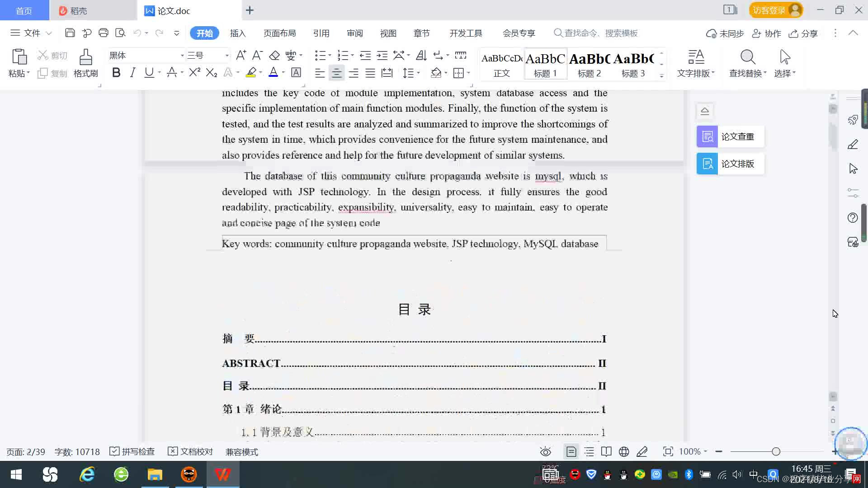Switch to the 页面布局 ribbon tab
Image resolution: width=868 pixels, height=488 pixels.
(279, 33)
